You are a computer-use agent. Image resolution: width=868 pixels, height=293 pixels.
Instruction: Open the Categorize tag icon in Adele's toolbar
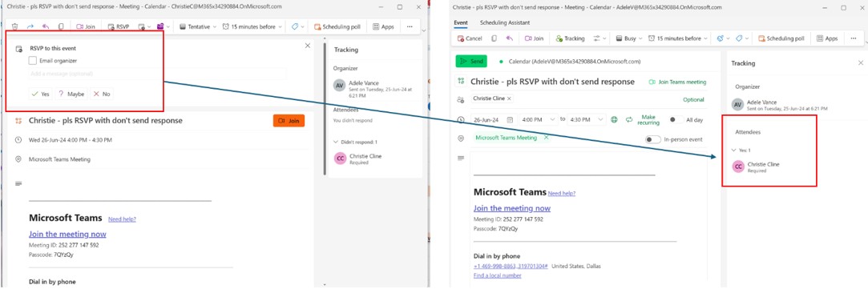pyautogui.click(x=738, y=38)
